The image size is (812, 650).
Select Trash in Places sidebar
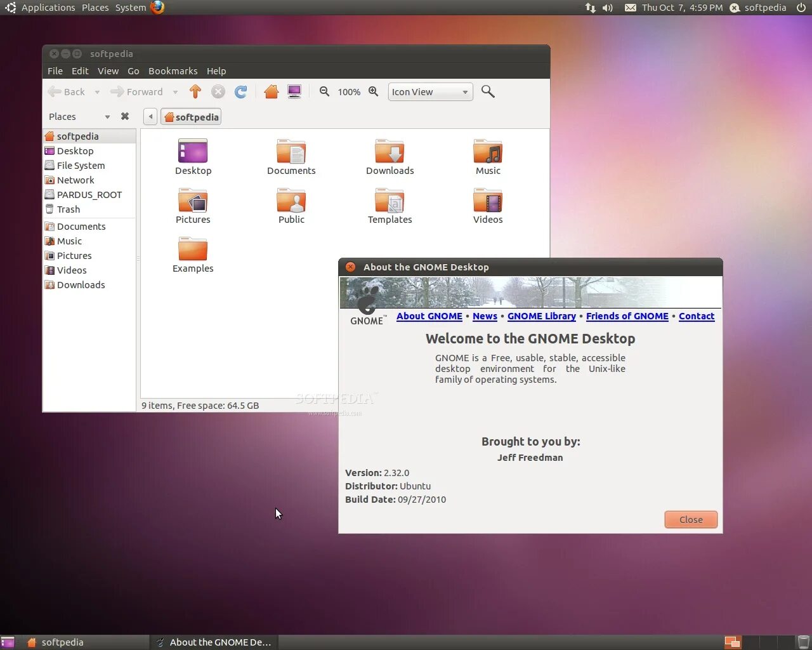click(x=89, y=209)
